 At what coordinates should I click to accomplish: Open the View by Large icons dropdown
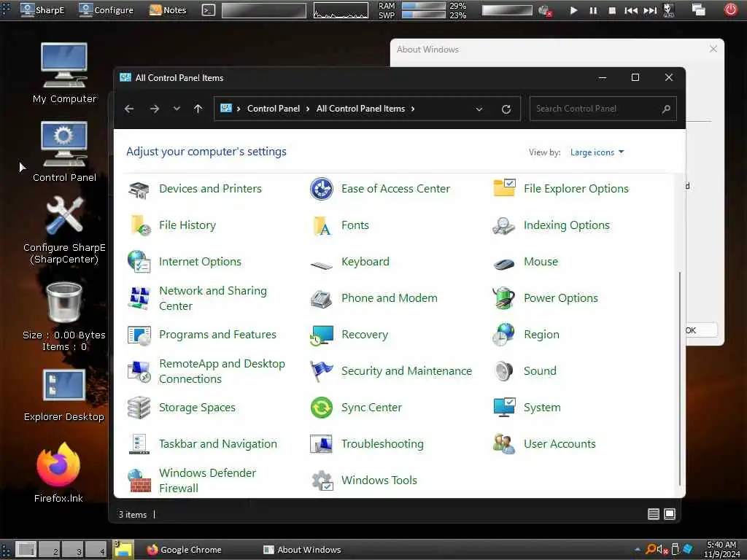[x=597, y=152]
